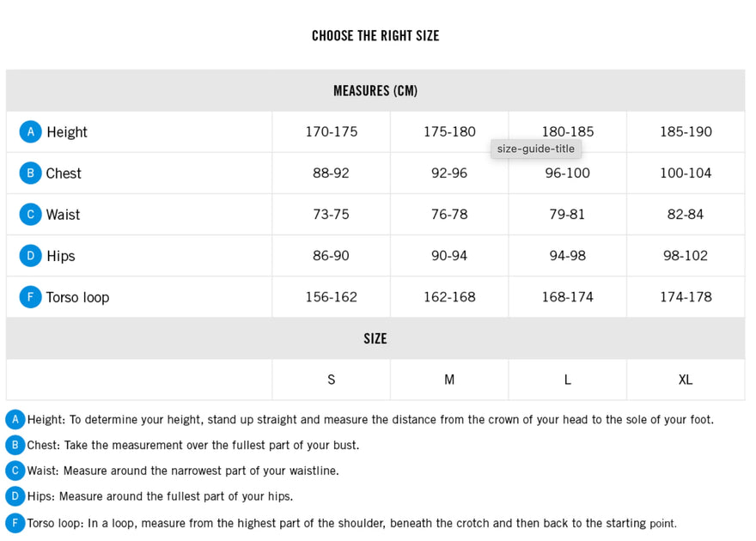
Task: Click the CHOOSE THE RIGHT SIZE heading
Action: tap(375, 35)
